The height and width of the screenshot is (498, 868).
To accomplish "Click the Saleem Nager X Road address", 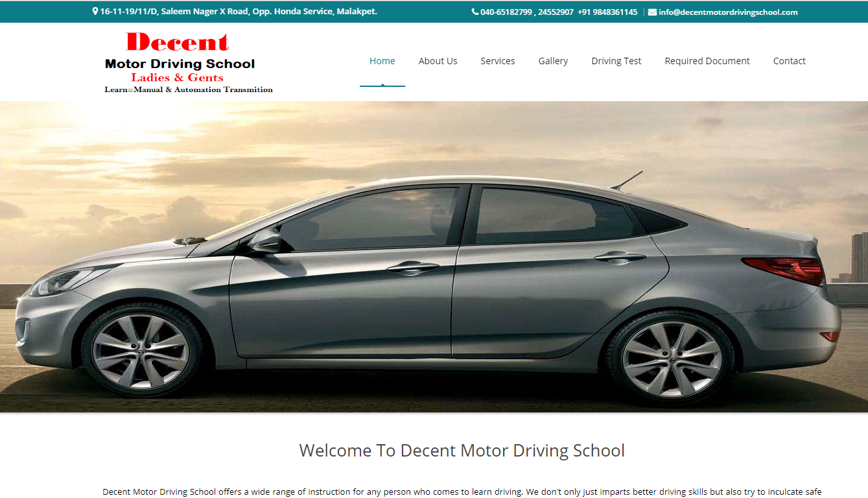I will 238,12.
